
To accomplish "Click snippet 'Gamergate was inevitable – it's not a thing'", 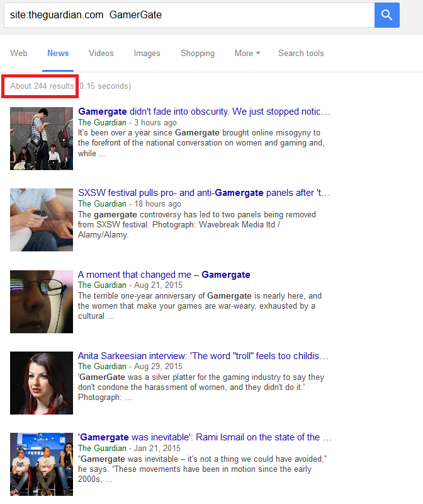I will click(202, 469).
